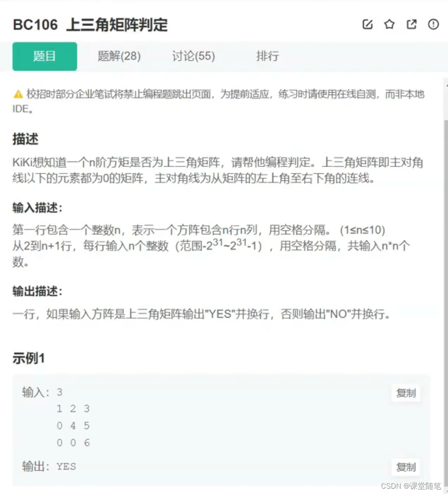Screen dimensions: 448x494
Task: Click the edit/correction pencil icon
Action: [x=368, y=25]
